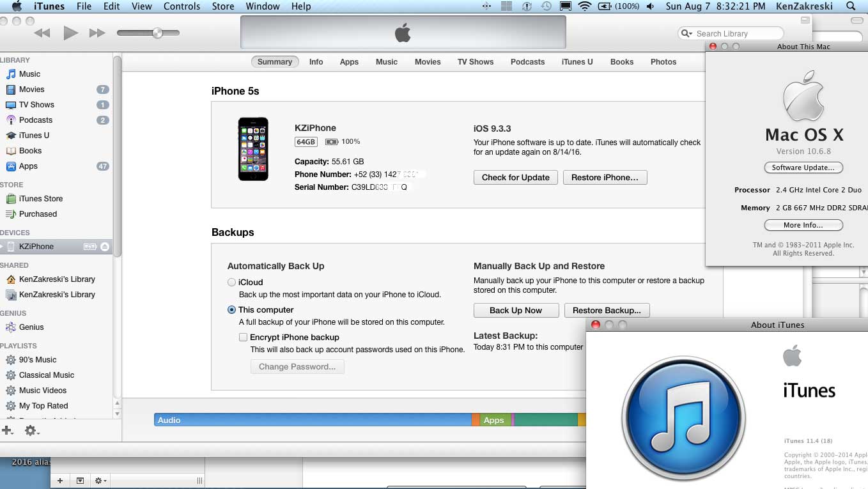This screenshot has height=489, width=868.
Task: Go to the iTunes Store in the sidebar
Action: coord(41,199)
